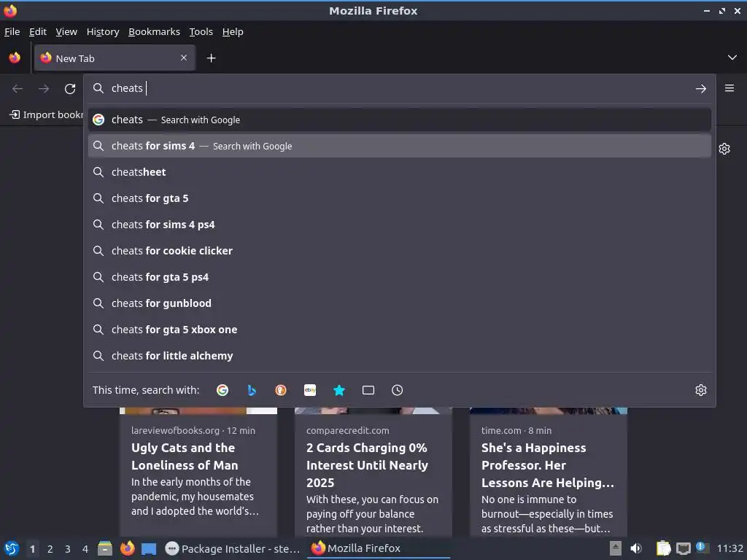Viewport: 747px width, 560px height.
Task: Open the network monitor tray icon
Action: [x=684, y=549]
